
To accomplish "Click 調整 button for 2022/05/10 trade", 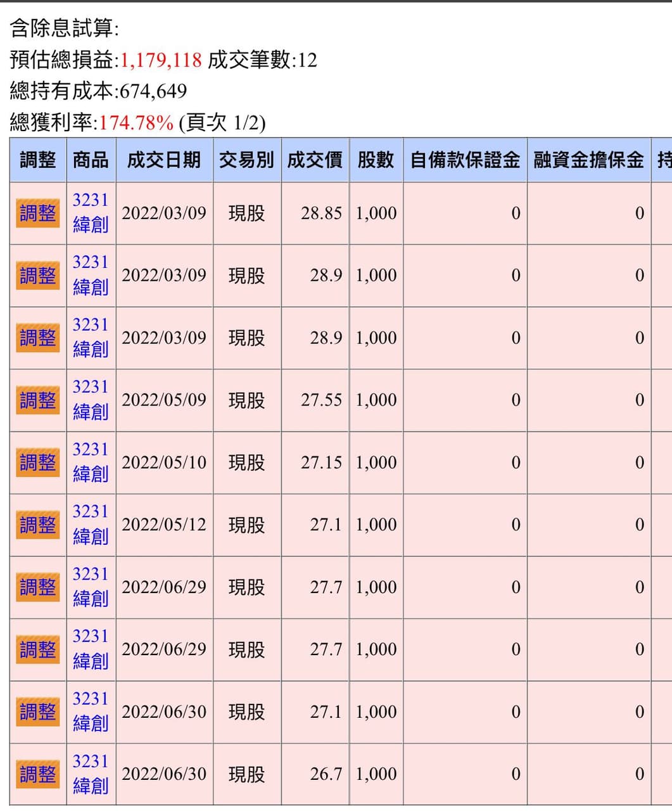I will click(38, 463).
